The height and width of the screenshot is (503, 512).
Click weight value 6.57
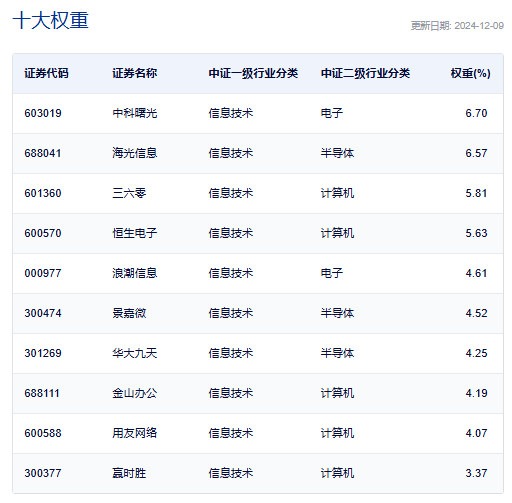tap(476, 153)
